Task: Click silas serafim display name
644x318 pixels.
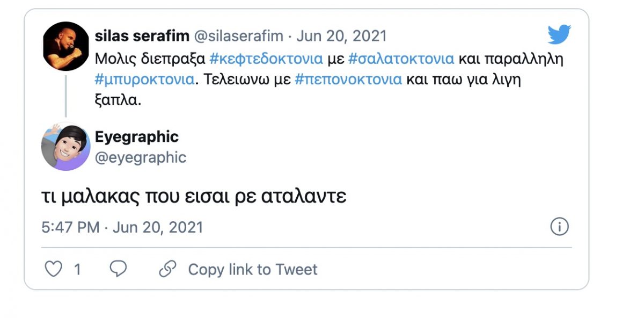Action: pyautogui.click(x=142, y=36)
